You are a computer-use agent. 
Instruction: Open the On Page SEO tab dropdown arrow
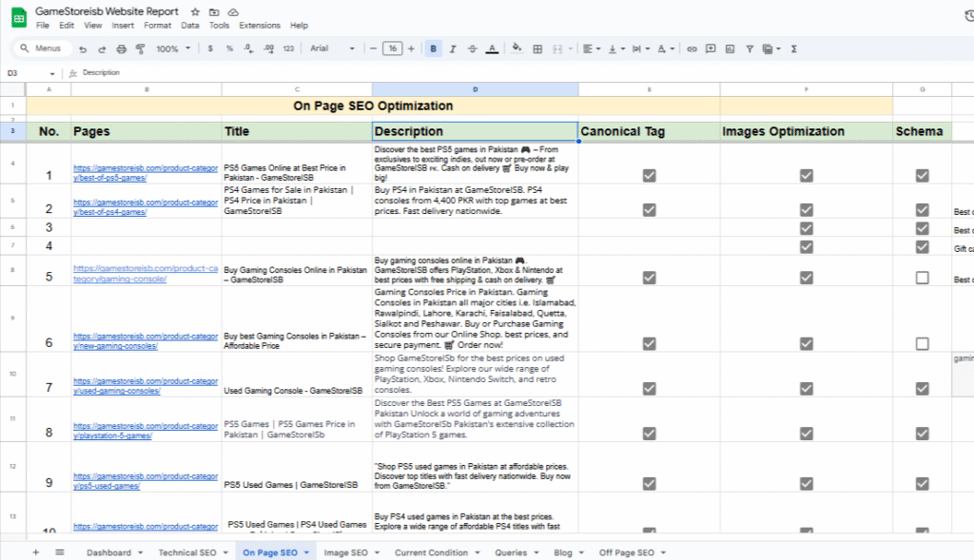307,552
